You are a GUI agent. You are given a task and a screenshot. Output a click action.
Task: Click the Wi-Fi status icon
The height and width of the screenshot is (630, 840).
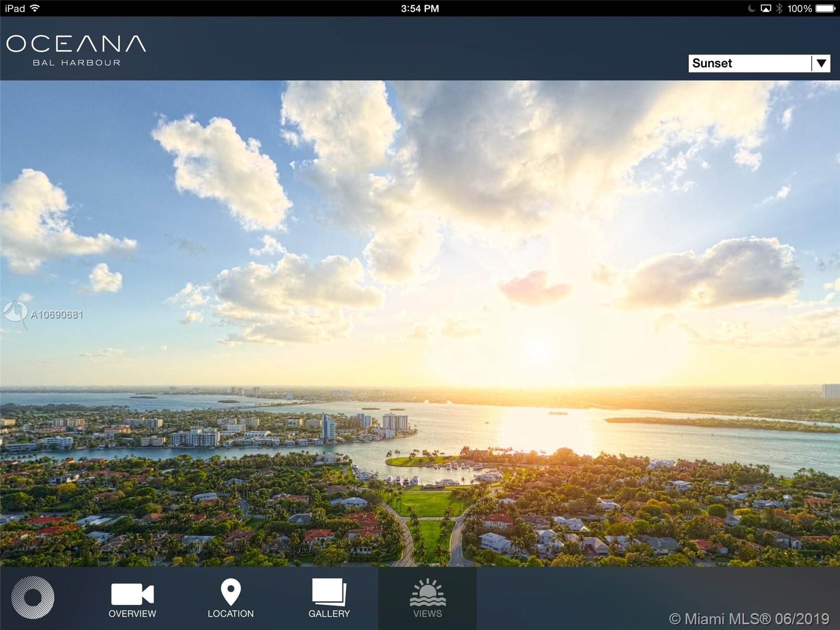coord(35,8)
